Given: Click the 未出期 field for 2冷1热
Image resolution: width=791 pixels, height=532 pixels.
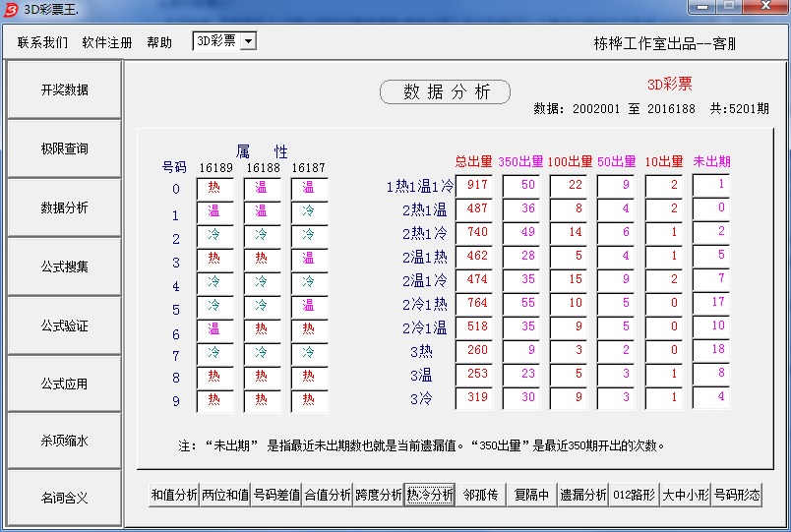Looking at the screenshot, I should pos(711,303).
